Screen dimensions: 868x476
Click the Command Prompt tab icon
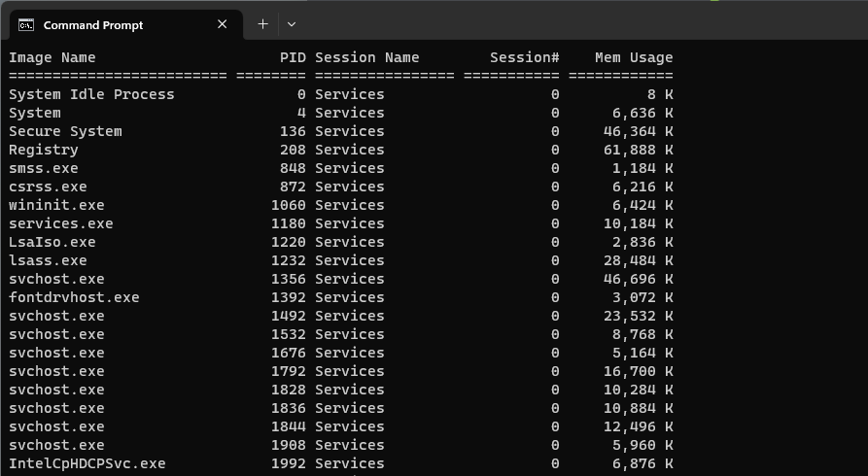(x=26, y=24)
